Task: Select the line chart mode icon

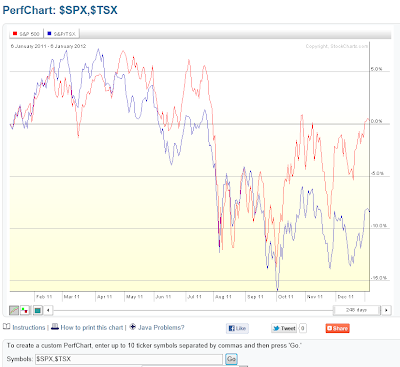Action: [x=14, y=310]
